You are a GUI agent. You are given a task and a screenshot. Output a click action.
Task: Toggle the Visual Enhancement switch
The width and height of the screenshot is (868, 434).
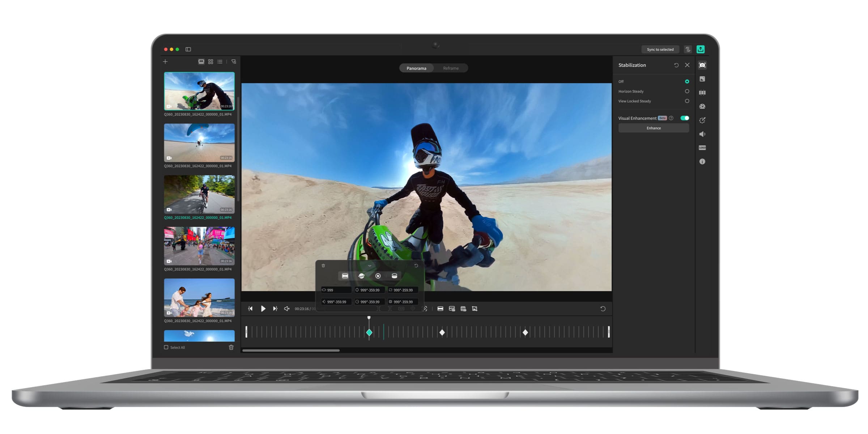(x=684, y=118)
